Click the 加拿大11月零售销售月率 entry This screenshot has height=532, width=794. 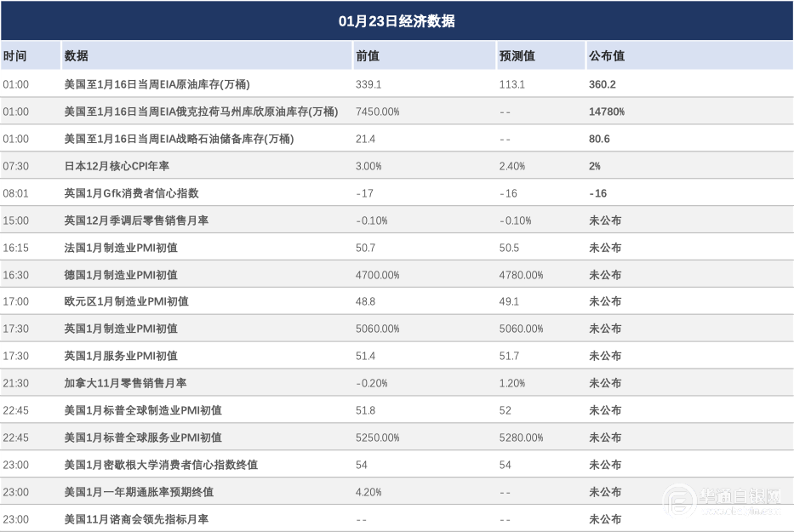coord(125,383)
